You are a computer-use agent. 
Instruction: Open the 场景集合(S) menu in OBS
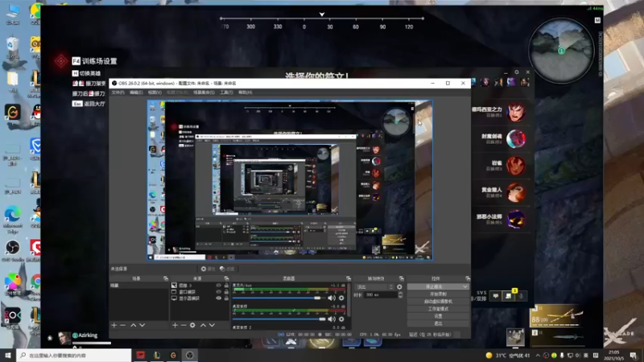point(204,93)
